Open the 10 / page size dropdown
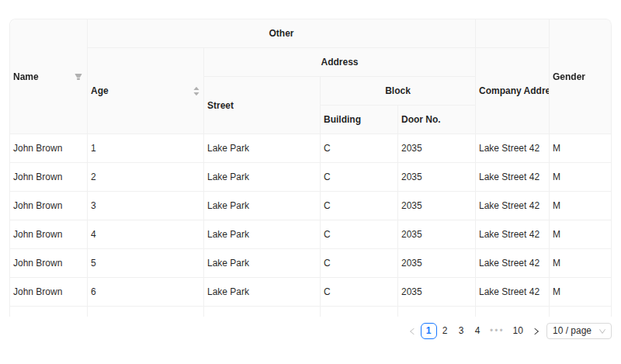Viewport: 621px width, 364px height. 578,331
